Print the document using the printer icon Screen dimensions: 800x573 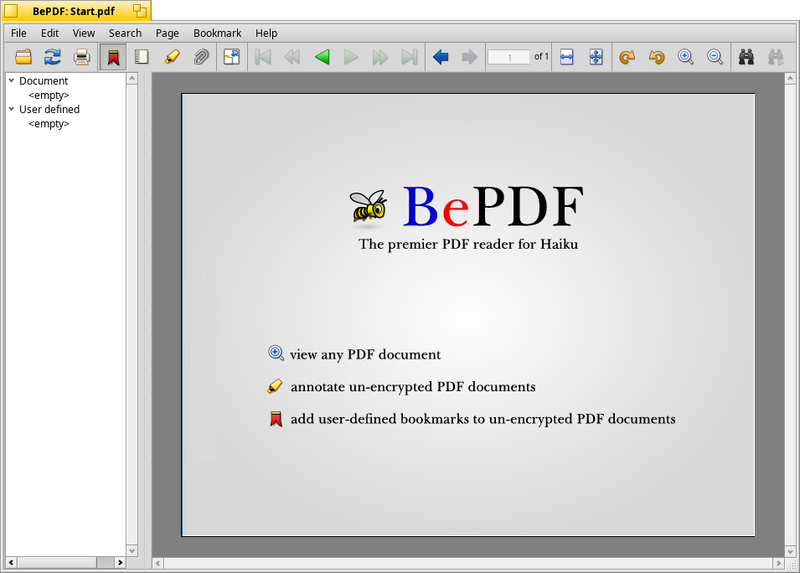82,57
